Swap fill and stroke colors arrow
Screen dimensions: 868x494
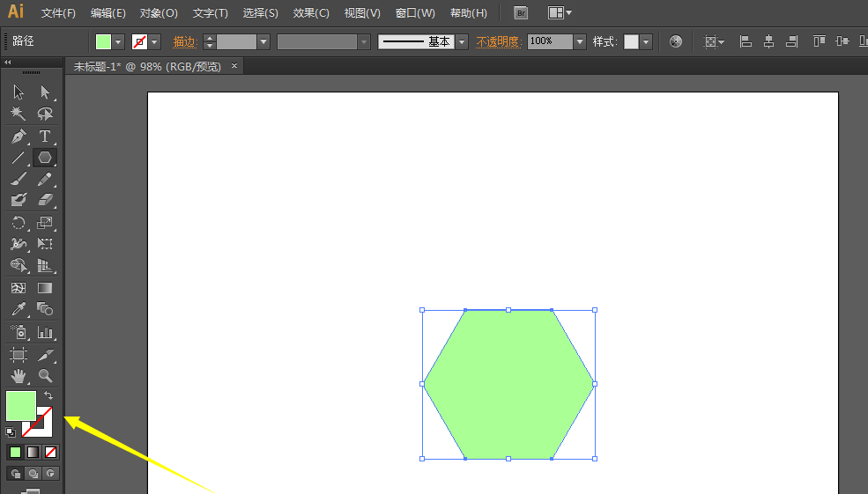(48, 395)
